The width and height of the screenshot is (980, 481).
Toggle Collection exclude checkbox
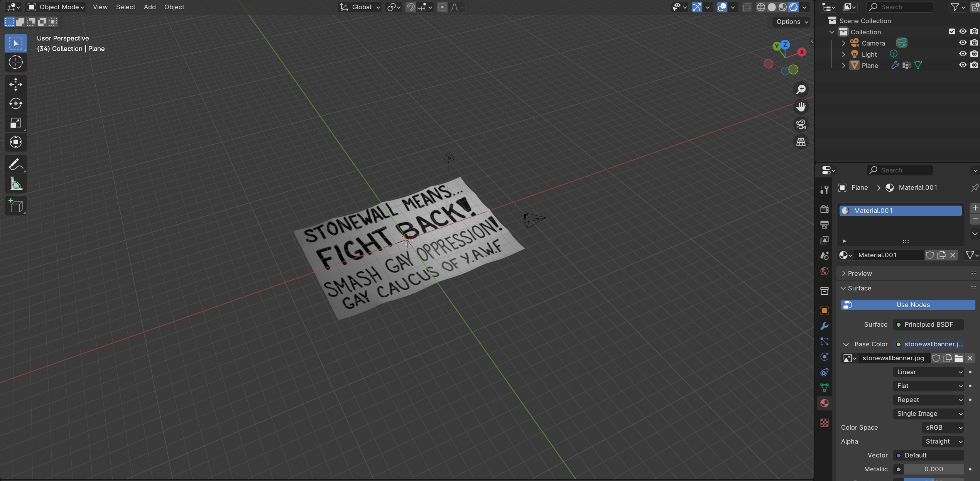952,32
